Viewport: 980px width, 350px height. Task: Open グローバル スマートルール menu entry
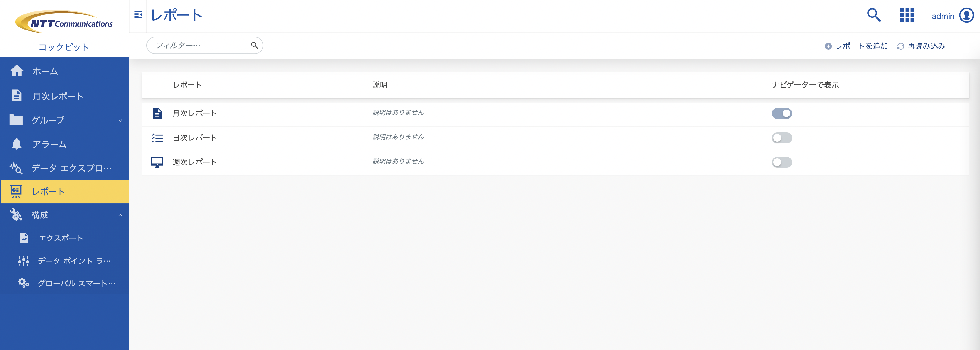(65, 283)
